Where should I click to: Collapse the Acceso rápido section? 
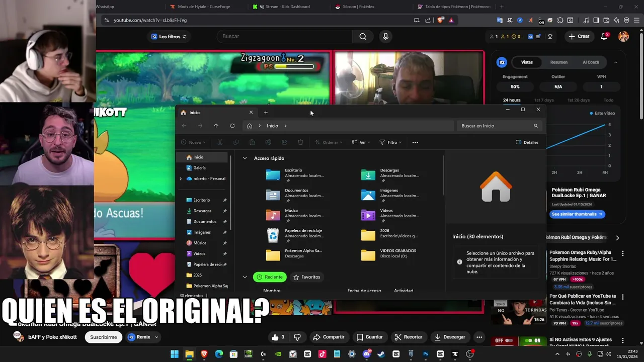[245, 158]
